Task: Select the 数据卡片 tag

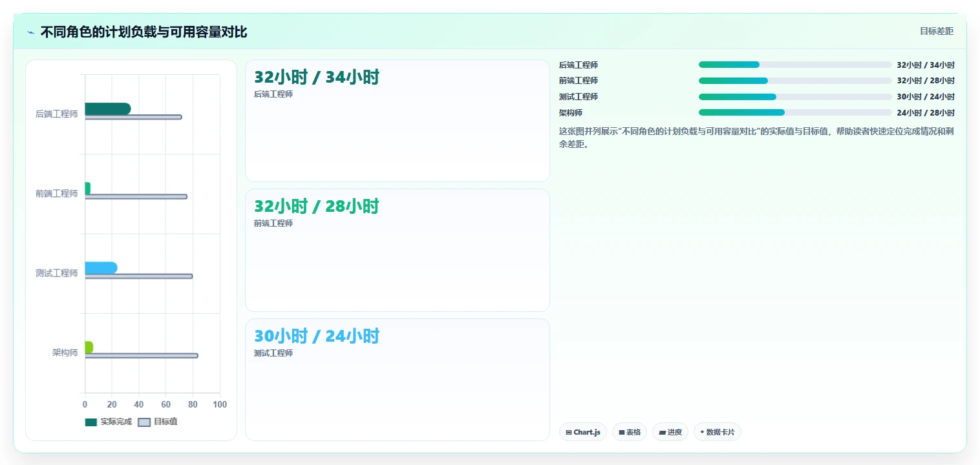Action: point(718,432)
